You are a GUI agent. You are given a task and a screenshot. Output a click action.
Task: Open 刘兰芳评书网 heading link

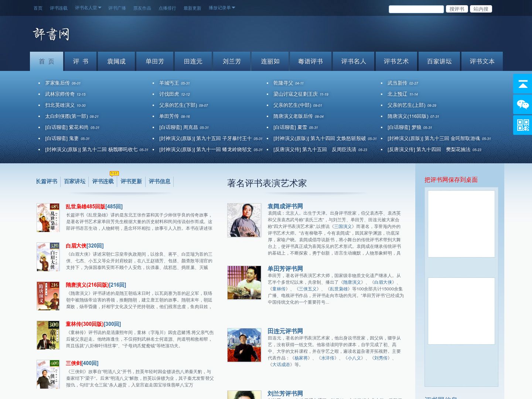pyautogui.click(x=285, y=393)
